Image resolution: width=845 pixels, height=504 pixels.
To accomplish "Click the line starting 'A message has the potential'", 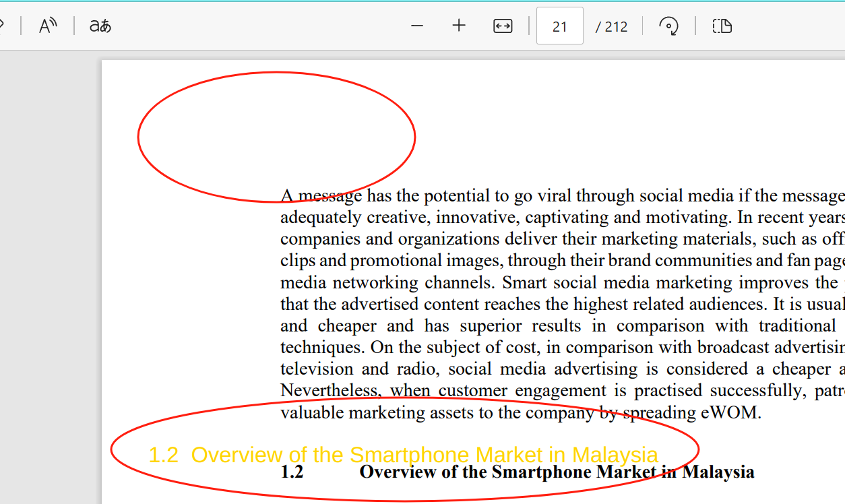I will [563, 196].
